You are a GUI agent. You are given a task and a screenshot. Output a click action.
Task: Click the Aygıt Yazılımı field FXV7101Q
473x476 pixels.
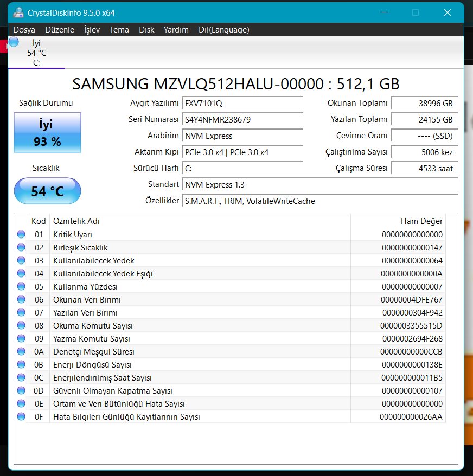[242, 103]
